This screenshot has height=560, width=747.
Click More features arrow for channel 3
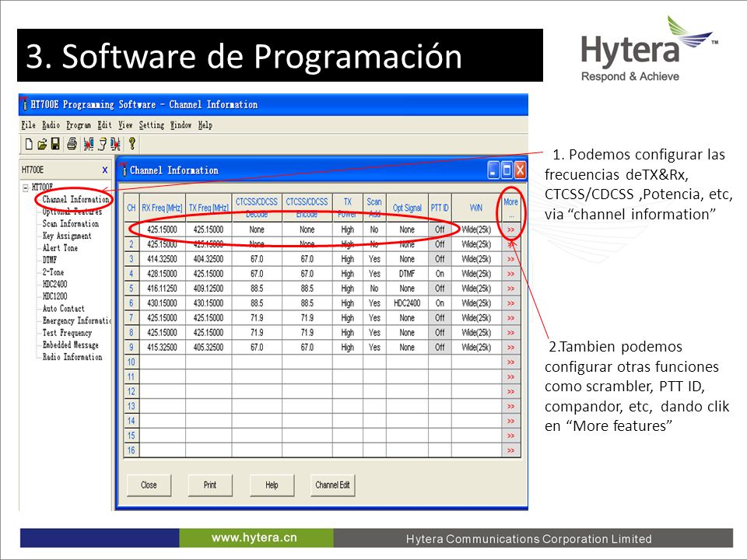click(511, 259)
